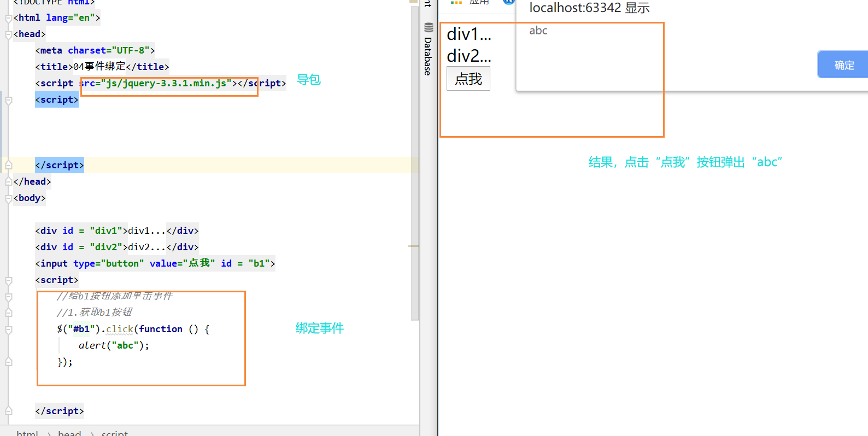Screen dimensions: 868x436
Task: Collapse the first script block fold marker
Action: [8, 100]
